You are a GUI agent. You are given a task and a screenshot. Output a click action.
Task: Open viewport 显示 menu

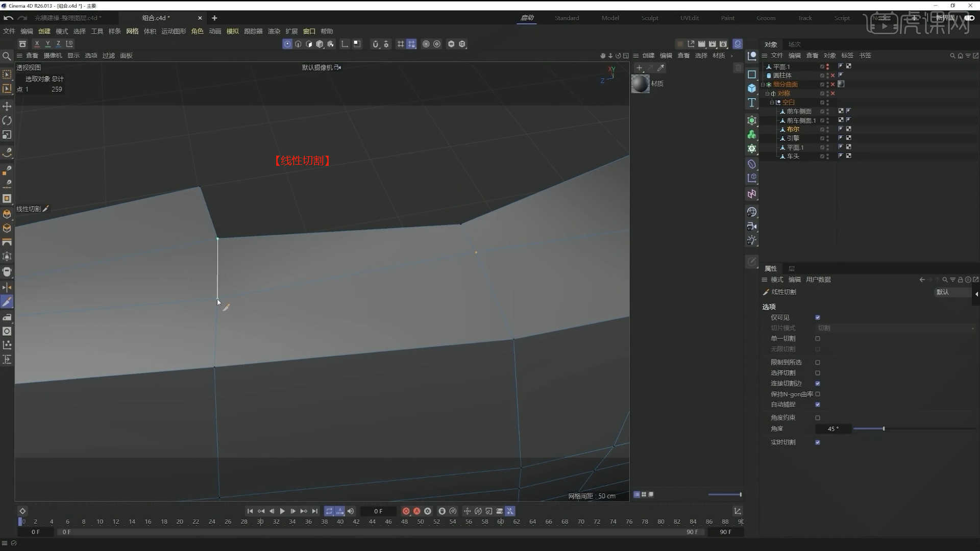(x=73, y=56)
